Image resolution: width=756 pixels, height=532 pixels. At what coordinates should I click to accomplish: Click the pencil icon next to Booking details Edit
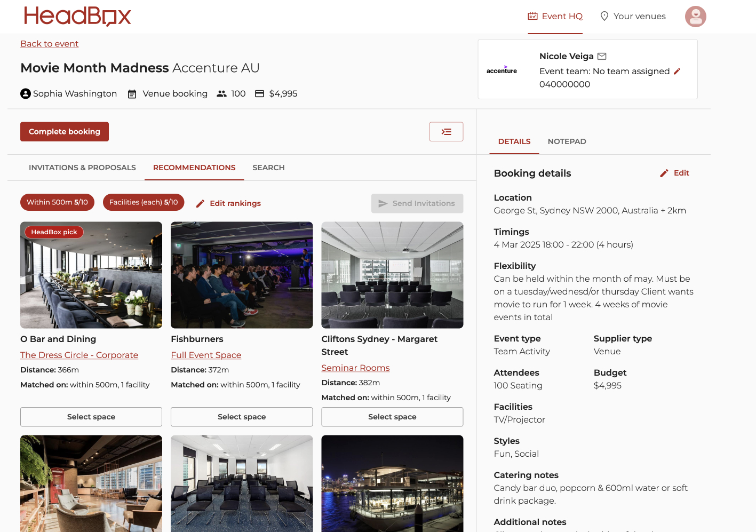664,173
